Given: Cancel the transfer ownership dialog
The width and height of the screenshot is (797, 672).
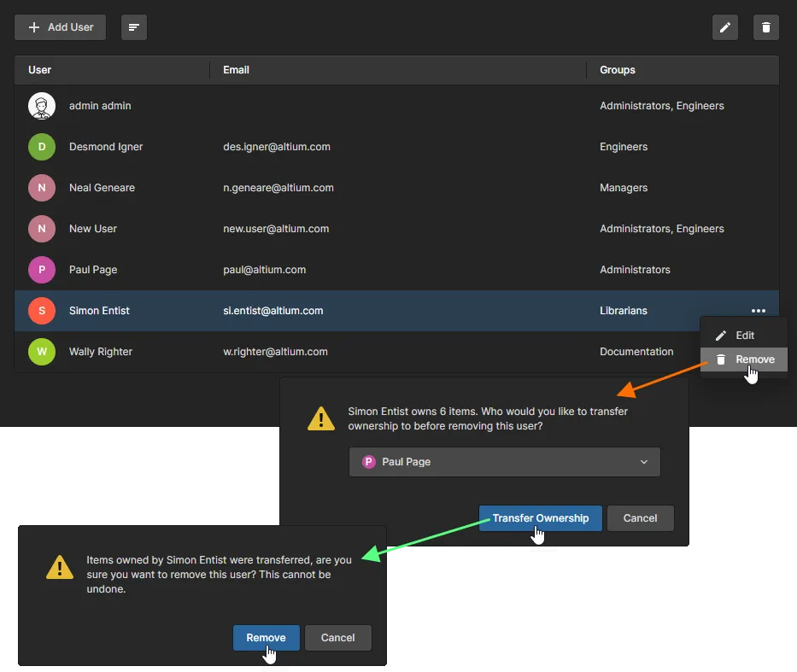Looking at the screenshot, I should (641, 517).
